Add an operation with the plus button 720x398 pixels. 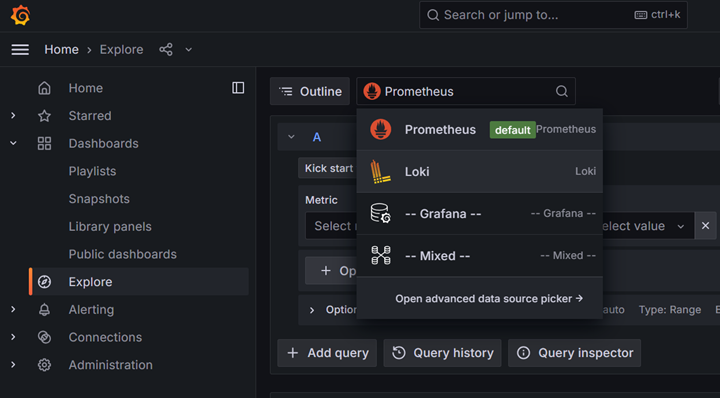point(331,271)
